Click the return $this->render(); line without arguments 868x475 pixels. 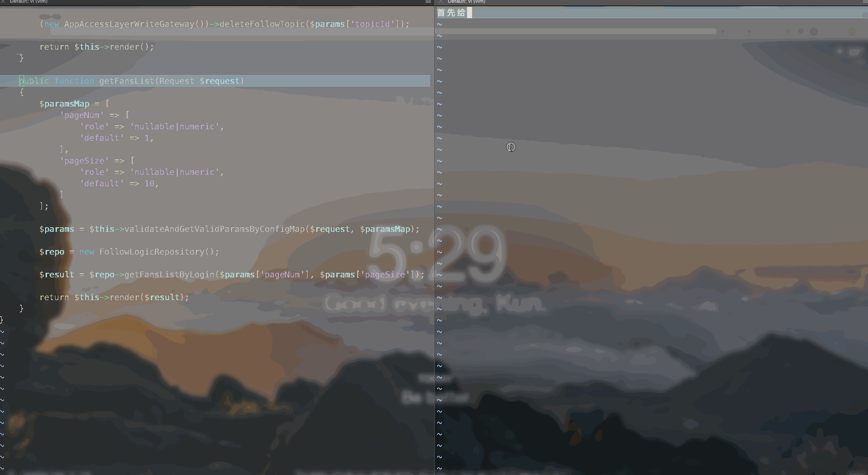coord(97,47)
